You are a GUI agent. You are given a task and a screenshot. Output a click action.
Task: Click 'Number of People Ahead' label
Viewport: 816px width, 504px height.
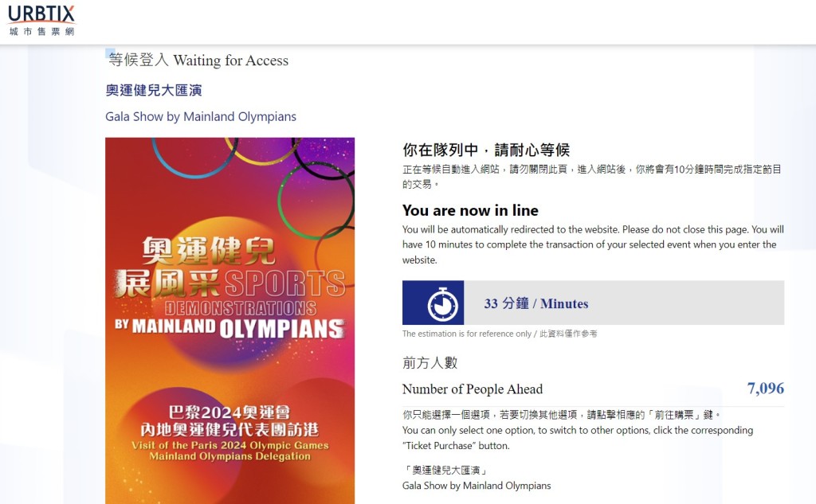(x=473, y=389)
